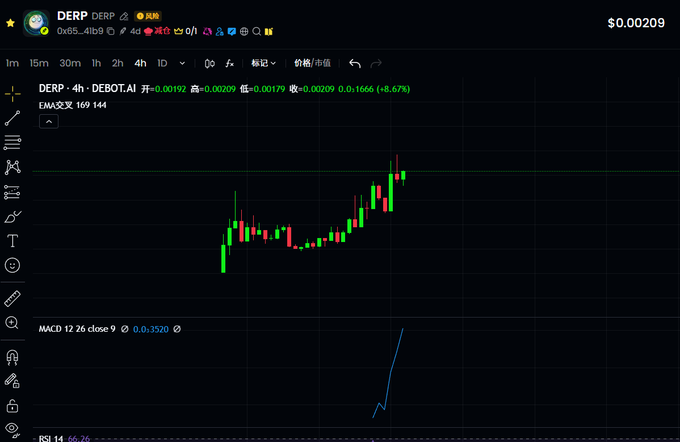Viewport: 680px width, 442px height.
Task: Click the MACD 12 26 close 9 label
Action: (x=77, y=329)
